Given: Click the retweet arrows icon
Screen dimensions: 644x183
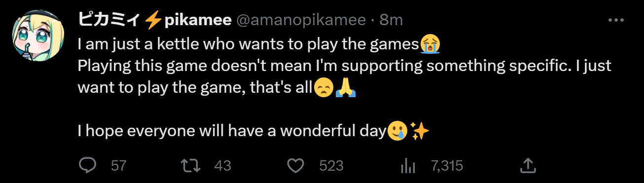Looking at the screenshot, I should coord(191,166).
